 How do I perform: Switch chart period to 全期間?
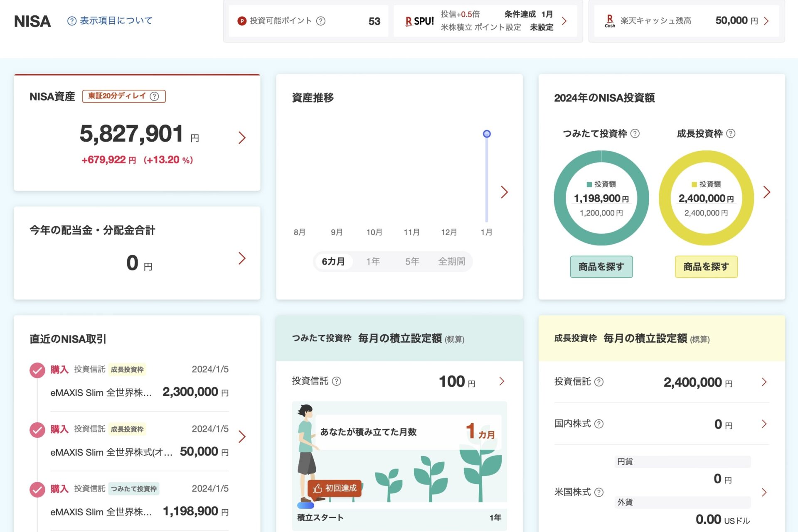(x=452, y=262)
